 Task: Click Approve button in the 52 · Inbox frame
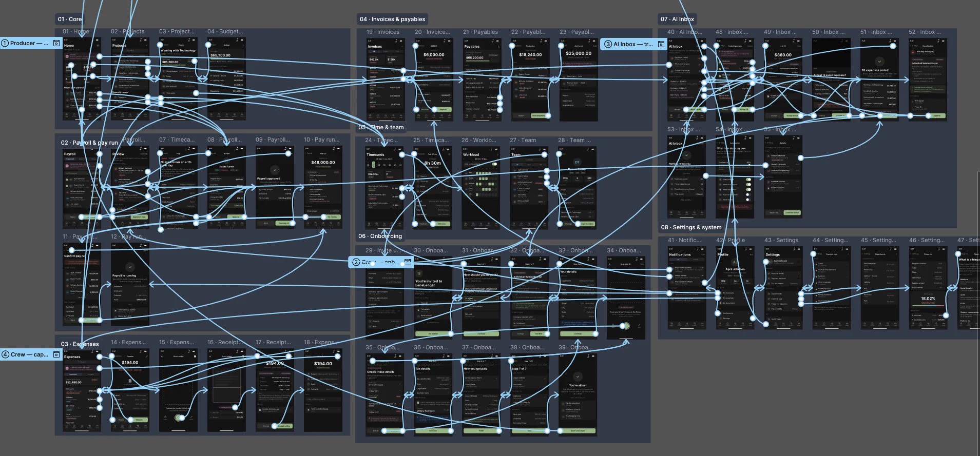937,116
